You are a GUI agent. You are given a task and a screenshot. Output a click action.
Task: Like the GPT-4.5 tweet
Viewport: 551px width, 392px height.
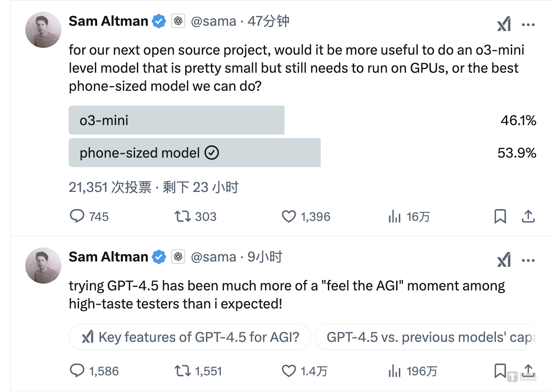point(289,371)
